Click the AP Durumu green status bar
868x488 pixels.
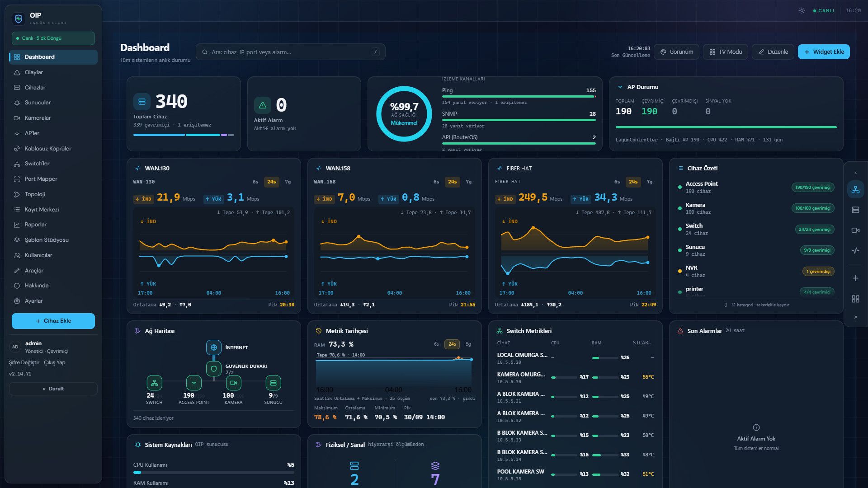pos(726,127)
